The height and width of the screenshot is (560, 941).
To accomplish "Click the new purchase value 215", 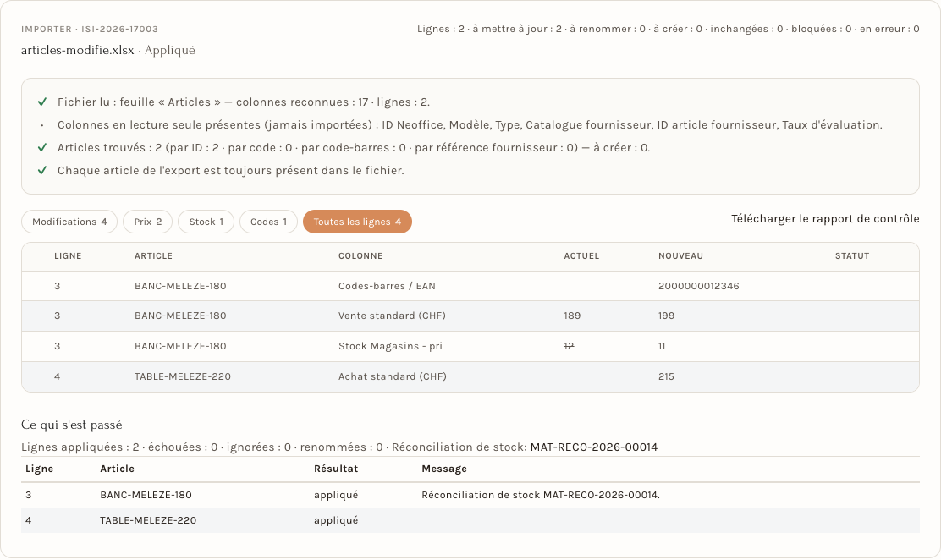I will coord(666,377).
